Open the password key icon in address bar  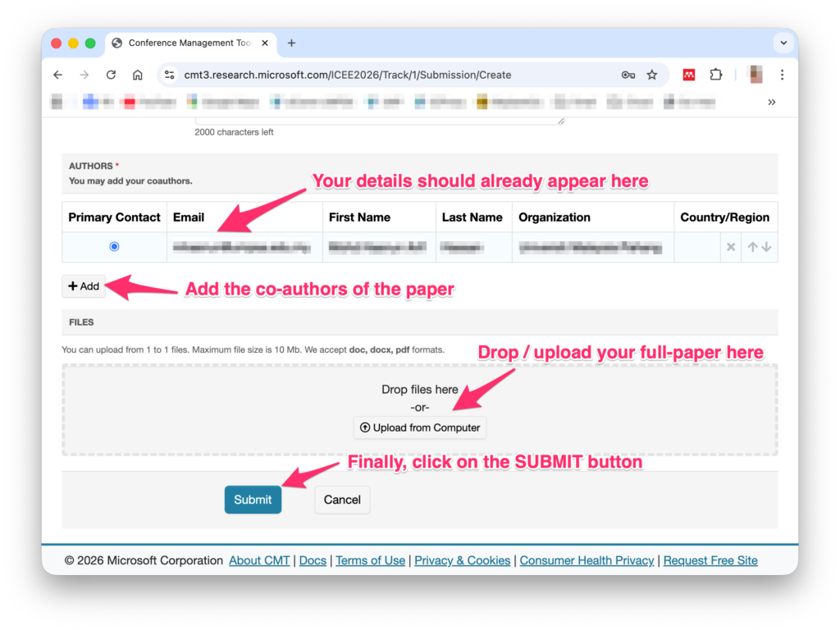pos(628,75)
